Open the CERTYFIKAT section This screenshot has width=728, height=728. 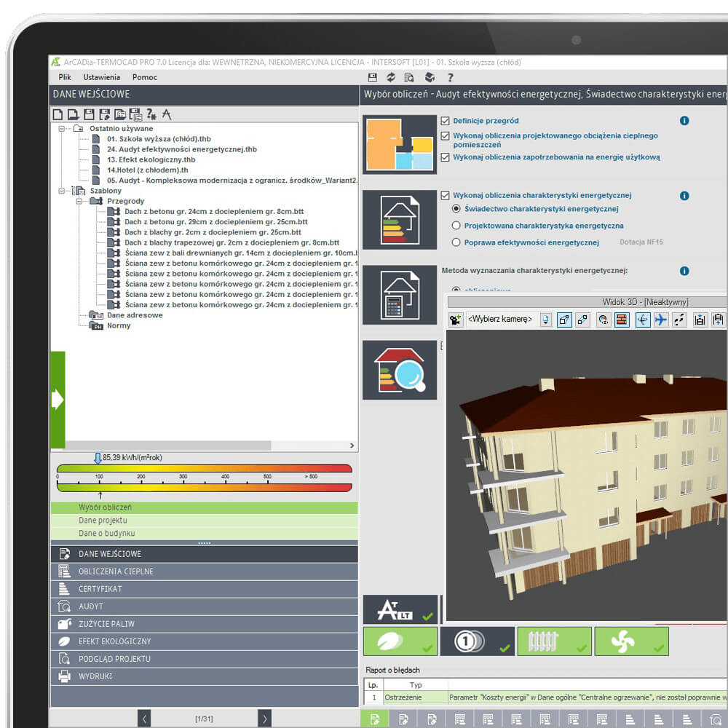point(205,589)
